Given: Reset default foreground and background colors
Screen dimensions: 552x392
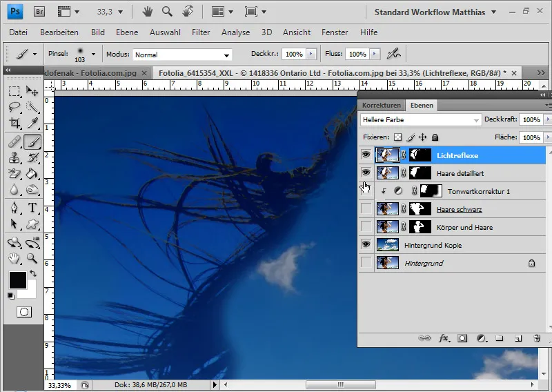Looking at the screenshot, I should click(11, 296).
